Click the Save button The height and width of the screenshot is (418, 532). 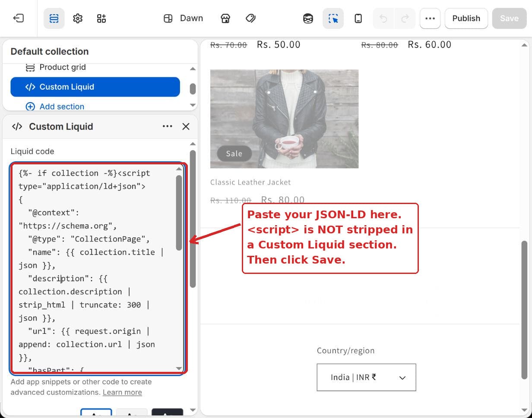click(x=509, y=19)
